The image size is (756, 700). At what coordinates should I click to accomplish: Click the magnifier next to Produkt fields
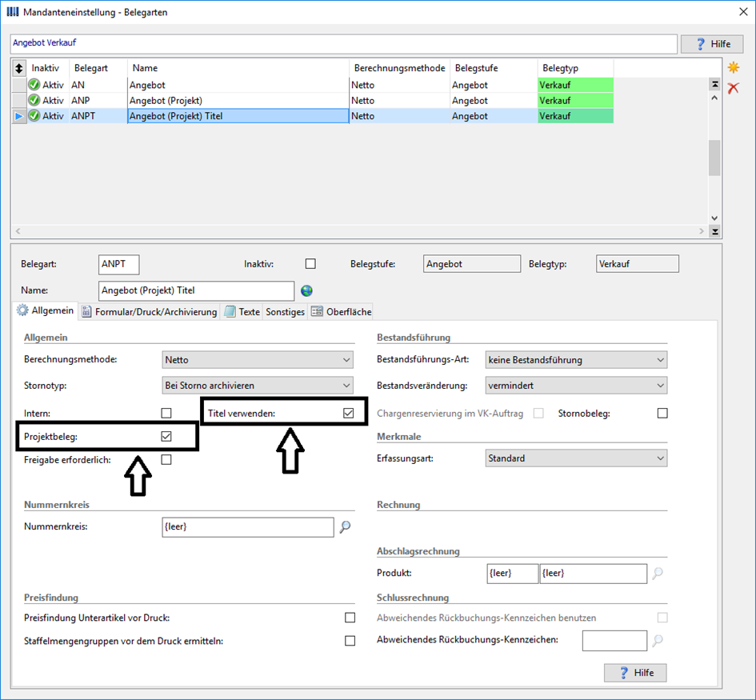658,574
